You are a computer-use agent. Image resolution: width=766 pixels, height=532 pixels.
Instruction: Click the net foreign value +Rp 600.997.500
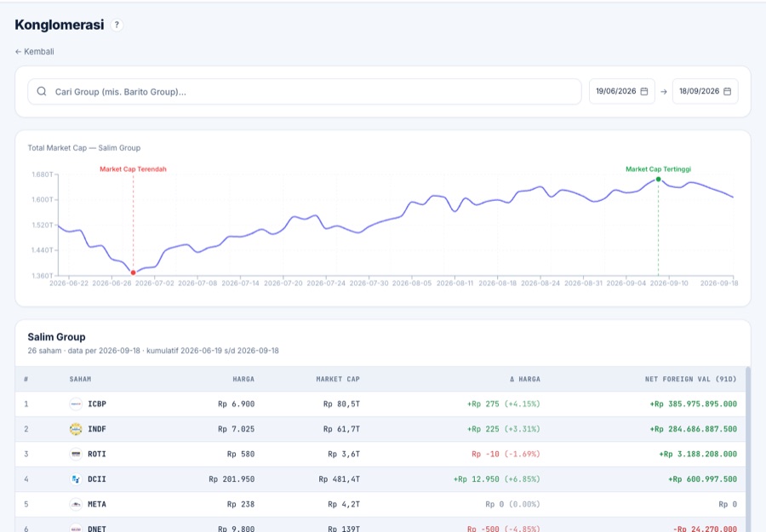702,479
